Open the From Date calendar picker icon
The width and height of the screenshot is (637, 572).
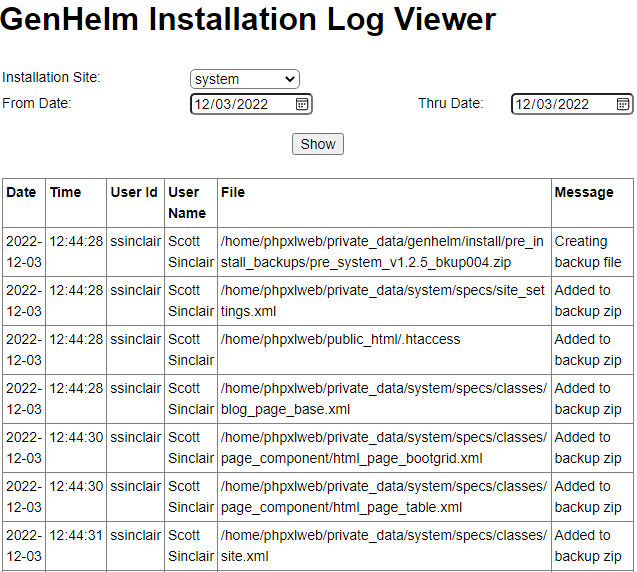[302, 104]
